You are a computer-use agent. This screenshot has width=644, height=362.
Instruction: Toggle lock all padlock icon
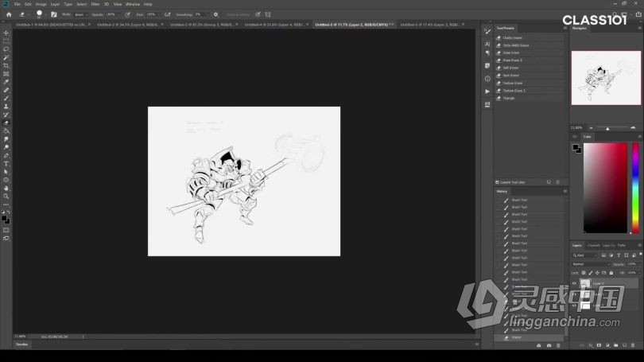(611, 273)
